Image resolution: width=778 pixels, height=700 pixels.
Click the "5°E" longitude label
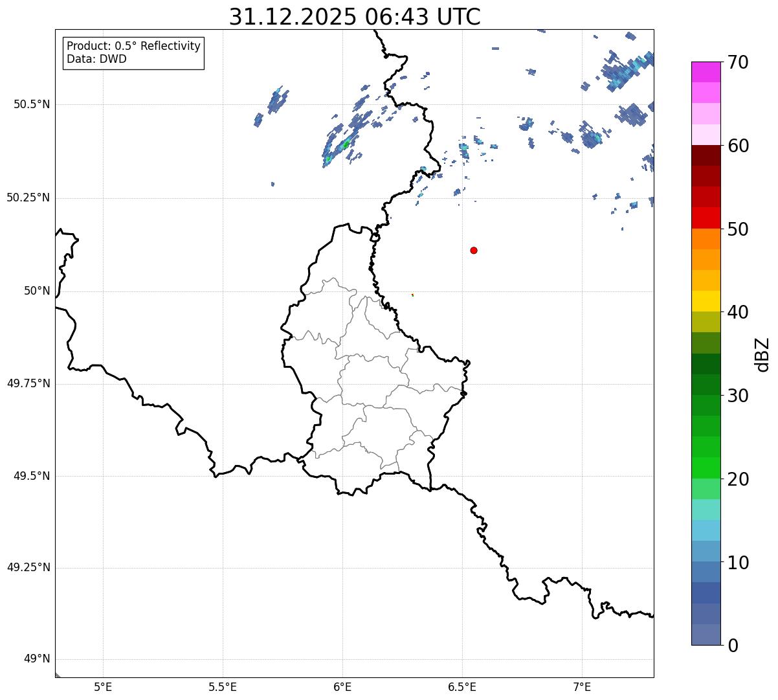point(103,687)
